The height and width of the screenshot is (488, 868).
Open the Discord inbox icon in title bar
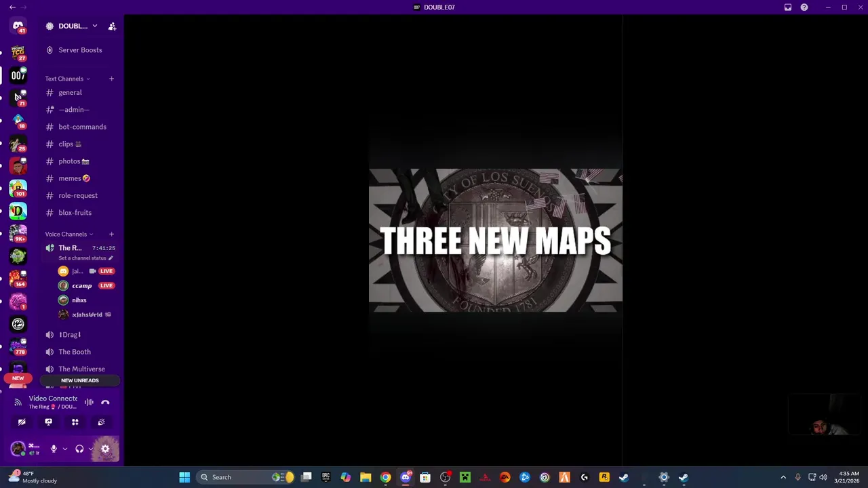[788, 7]
